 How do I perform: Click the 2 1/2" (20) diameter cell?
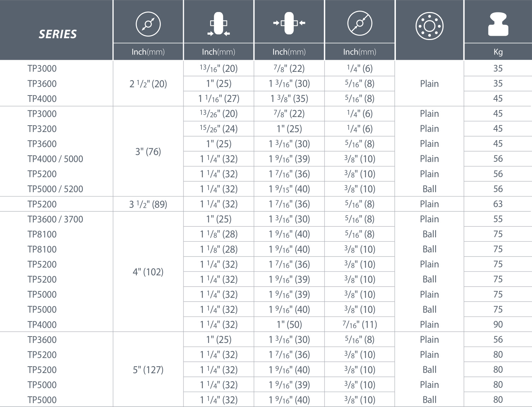tap(148, 84)
